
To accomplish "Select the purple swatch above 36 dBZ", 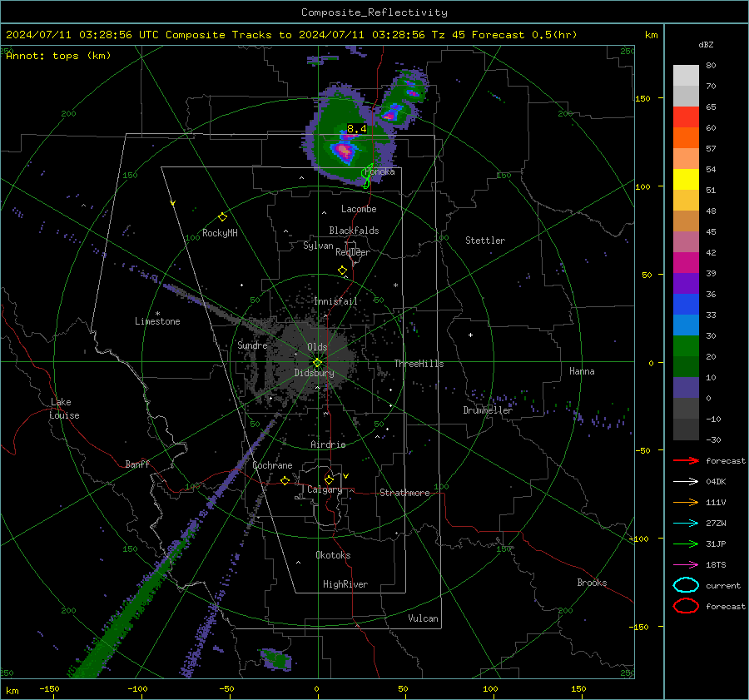I will click(x=686, y=283).
